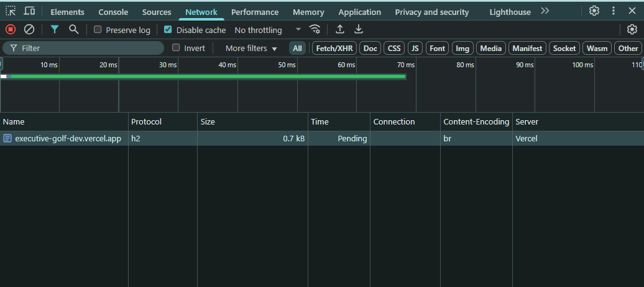
Task: Sort by the Server column header
Action: (578, 121)
